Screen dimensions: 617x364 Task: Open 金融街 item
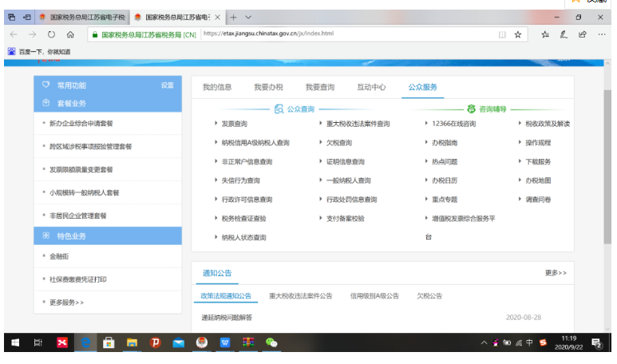pyautogui.click(x=59, y=256)
